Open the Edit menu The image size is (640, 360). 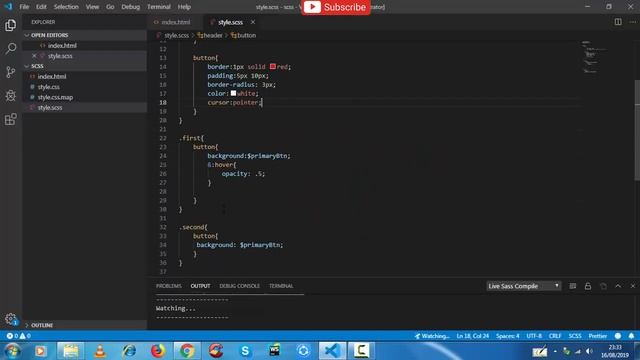tap(41, 7)
